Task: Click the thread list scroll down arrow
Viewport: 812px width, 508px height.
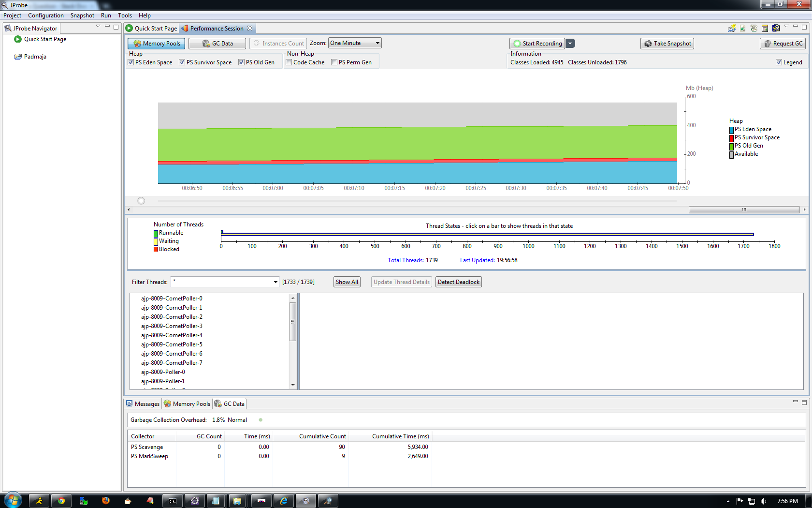Action: tap(293, 385)
